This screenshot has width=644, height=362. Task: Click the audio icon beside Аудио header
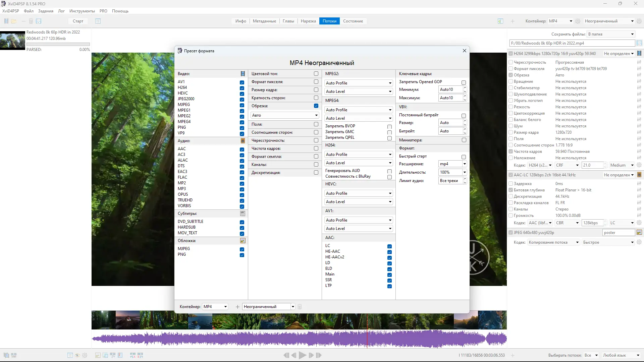coord(243,141)
